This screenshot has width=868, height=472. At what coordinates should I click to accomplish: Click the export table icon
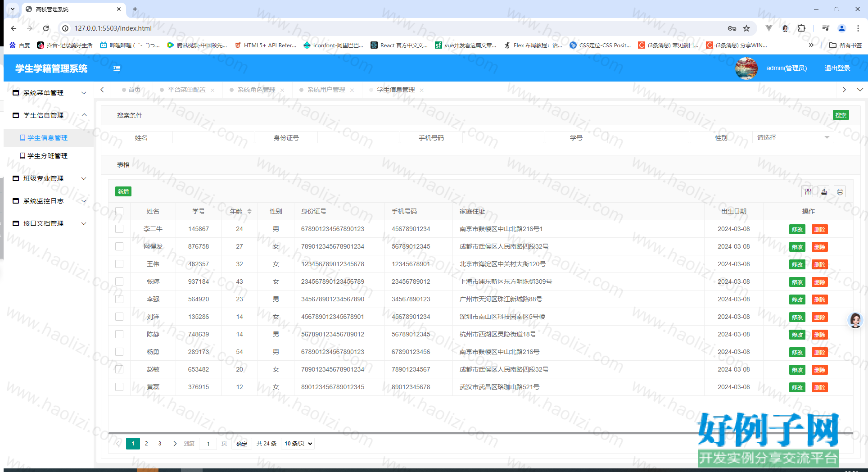tap(824, 192)
